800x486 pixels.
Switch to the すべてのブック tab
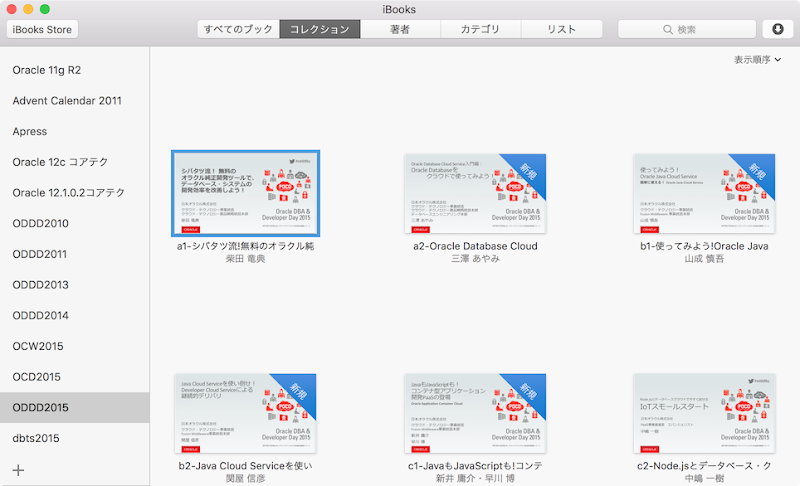click(x=238, y=29)
